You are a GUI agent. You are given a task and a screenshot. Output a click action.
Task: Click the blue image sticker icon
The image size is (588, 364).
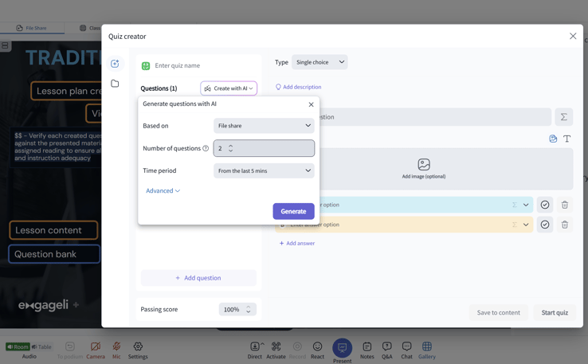click(x=553, y=139)
